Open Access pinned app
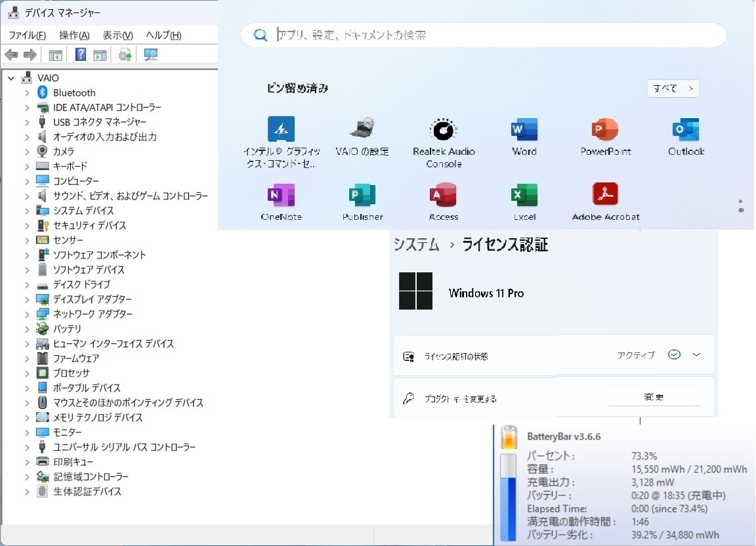Viewport: 756px width, 546px height. (x=443, y=195)
